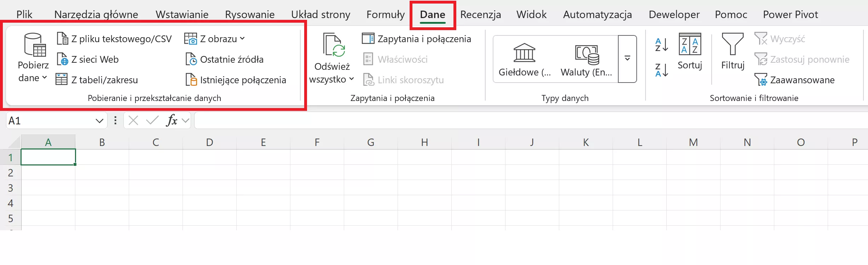The height and width of the screenshot is (265, 868).
Task: Click the Z pliku tekstowego/CSV import icon
Action: click(63, 39)
